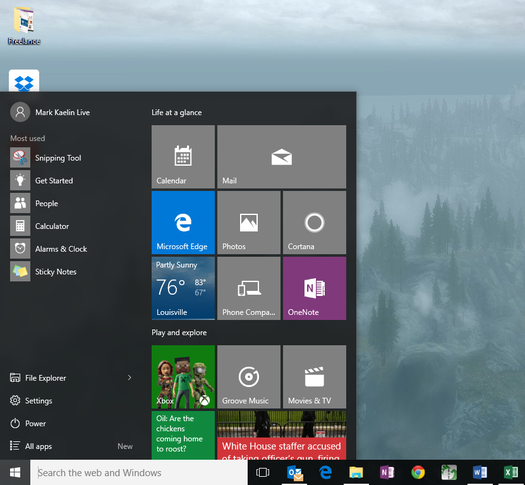Click the Most used heading

click(x=27, y=138)
